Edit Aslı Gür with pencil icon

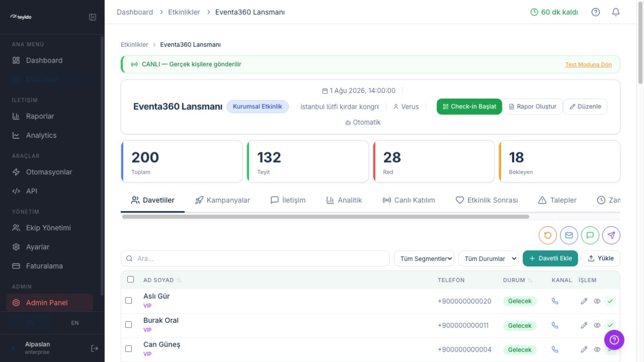(x=584, y=301)
